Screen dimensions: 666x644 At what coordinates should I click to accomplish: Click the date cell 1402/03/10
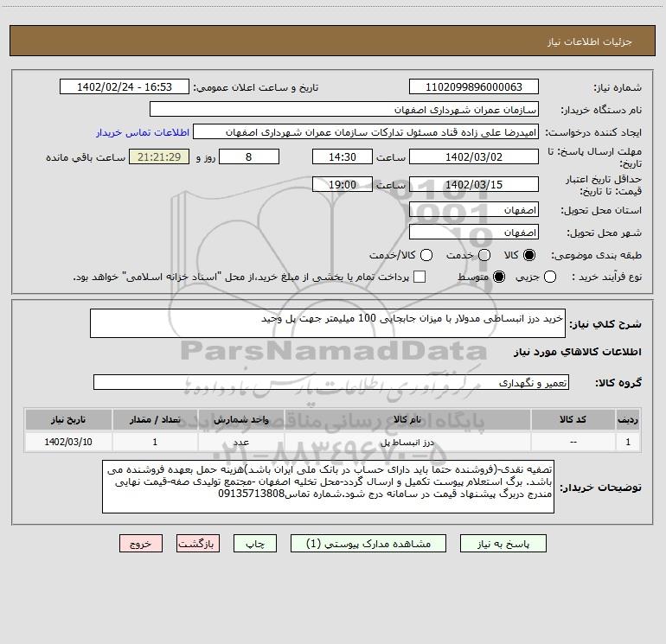(x=68, y=442)
